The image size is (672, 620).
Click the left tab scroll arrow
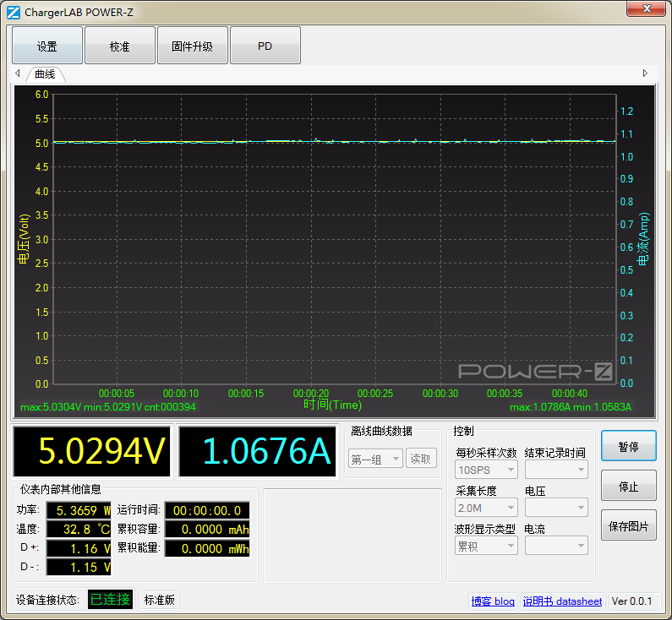tap(18, 73)
